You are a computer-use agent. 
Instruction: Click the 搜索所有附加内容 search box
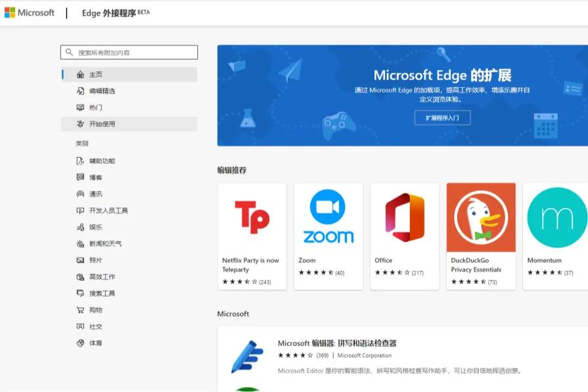(129, 51)
